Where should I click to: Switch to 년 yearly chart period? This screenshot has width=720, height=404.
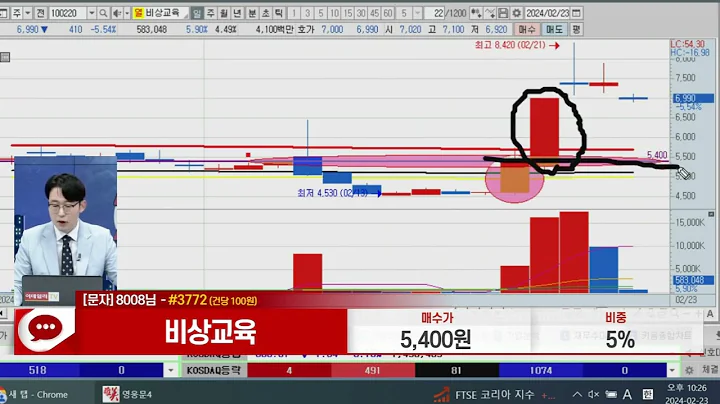[x=237, y=13]
